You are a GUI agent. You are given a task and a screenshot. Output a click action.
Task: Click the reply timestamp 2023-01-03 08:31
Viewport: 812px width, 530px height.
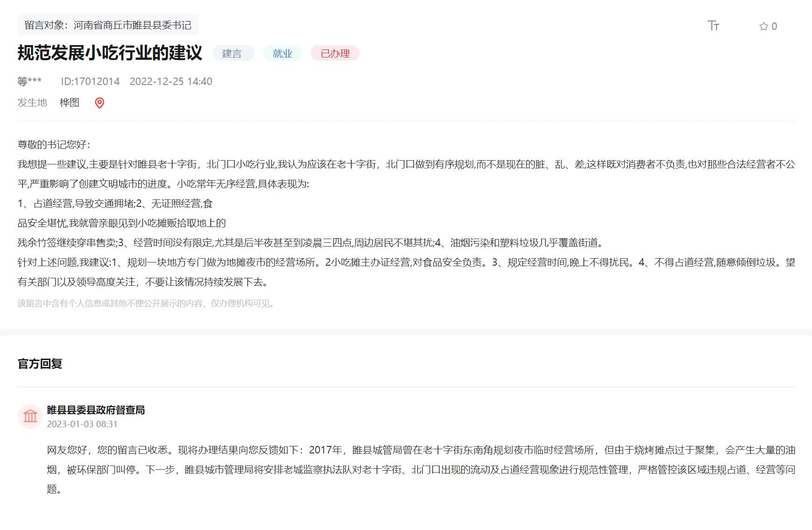click(x=82, y=424)
